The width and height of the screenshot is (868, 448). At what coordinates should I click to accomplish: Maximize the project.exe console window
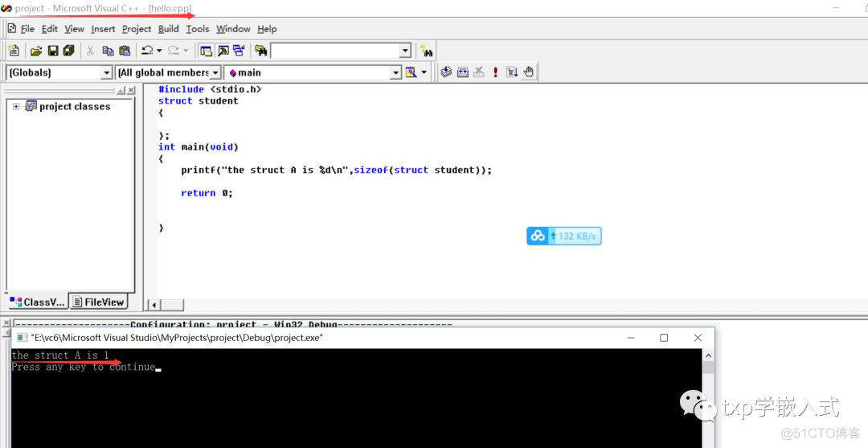coord(664,338)
